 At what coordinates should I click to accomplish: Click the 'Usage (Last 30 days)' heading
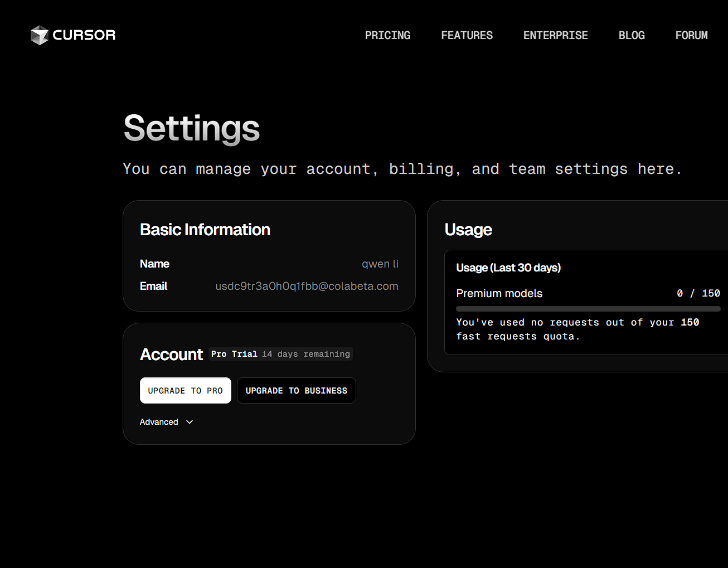click(508, 268)
